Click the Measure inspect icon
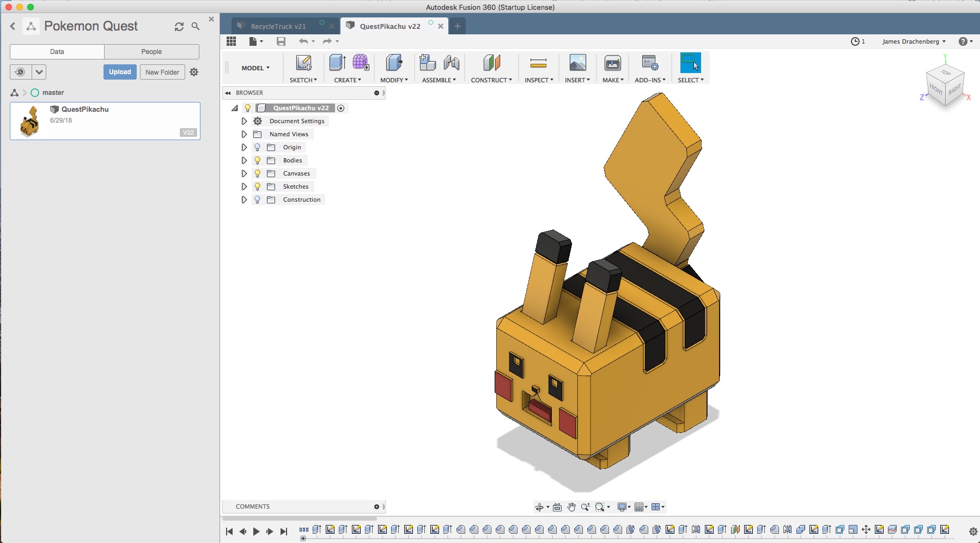980x543 pixels. click(538, 63)
